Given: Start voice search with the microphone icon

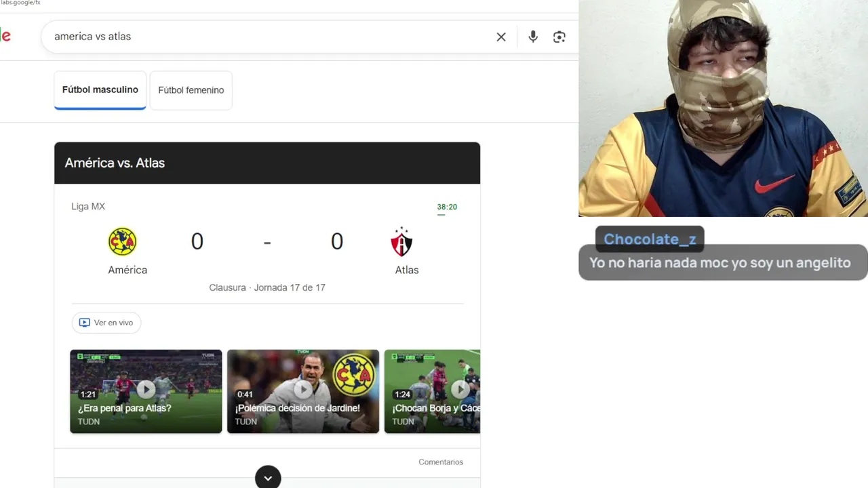Looking at the screenshot, I should point(533,37).
